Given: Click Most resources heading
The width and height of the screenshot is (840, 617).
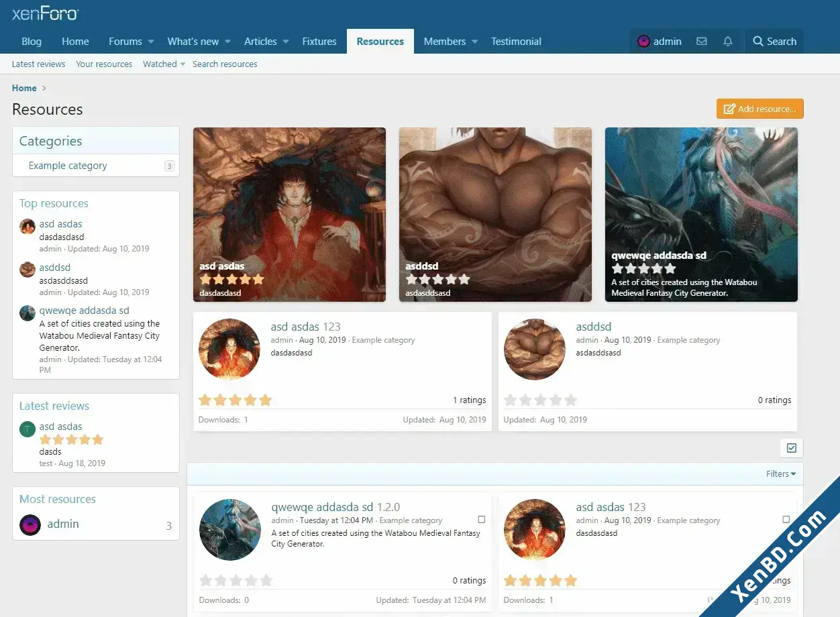Looking at the screenshot, I should pyautogui.click(x=58, y=499).
